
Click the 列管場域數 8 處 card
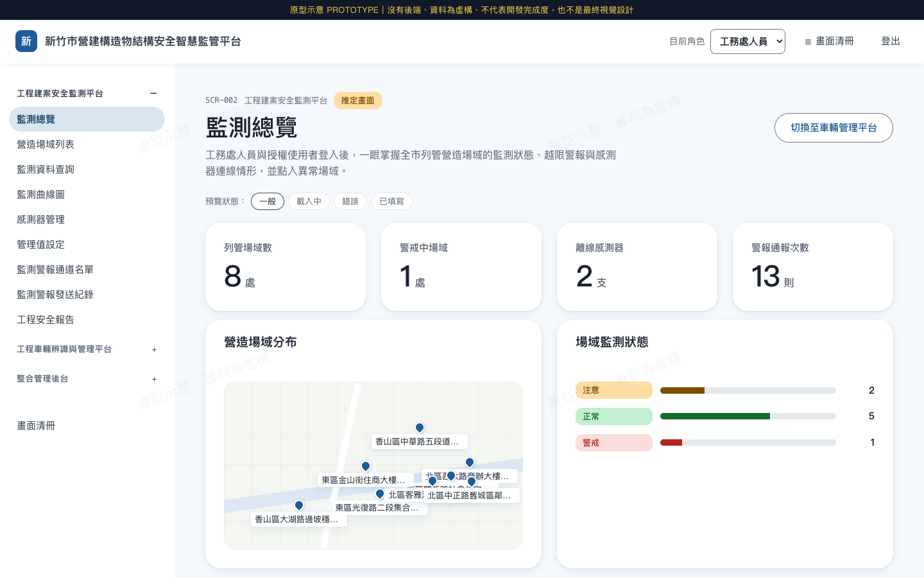click(x=286, y=267)
